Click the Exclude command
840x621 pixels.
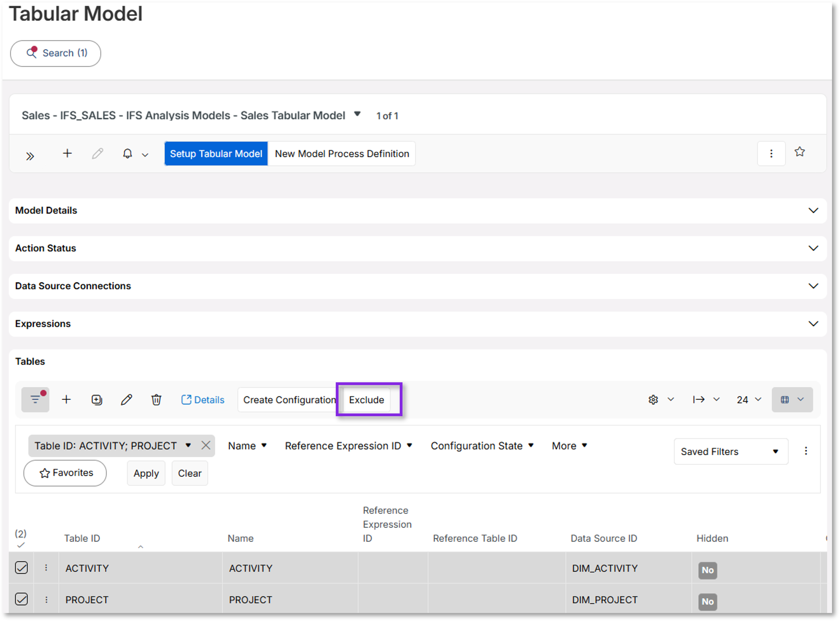pyautogui.click(x=367, y=400)
